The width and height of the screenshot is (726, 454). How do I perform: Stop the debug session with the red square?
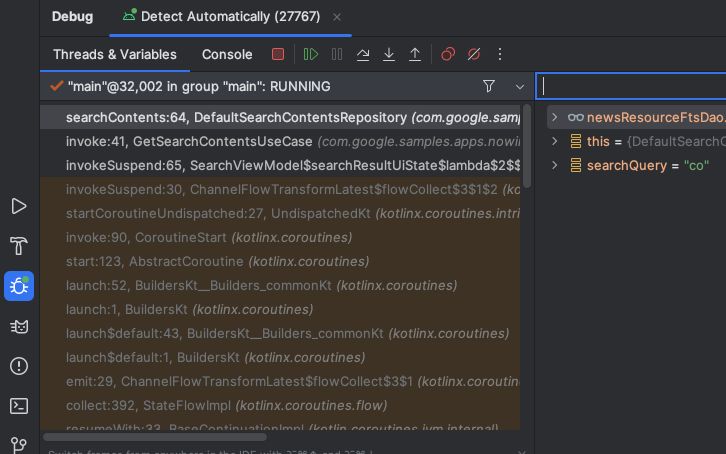[x=278, y=54]
